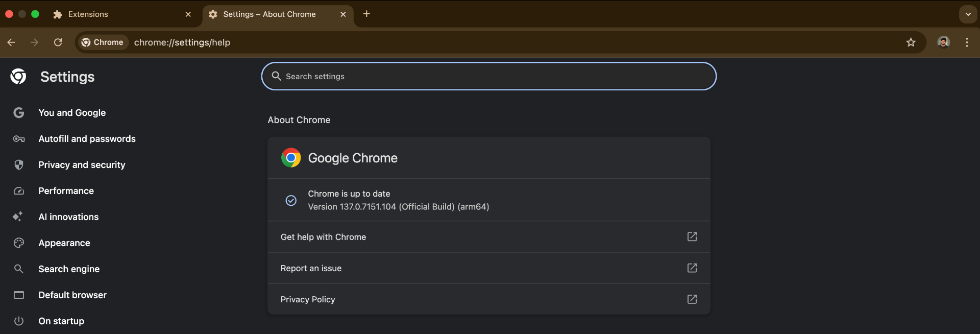This screenshot has width=980, height=334.
Task: Click the key icon for Autofill
Action: point(19,139)
